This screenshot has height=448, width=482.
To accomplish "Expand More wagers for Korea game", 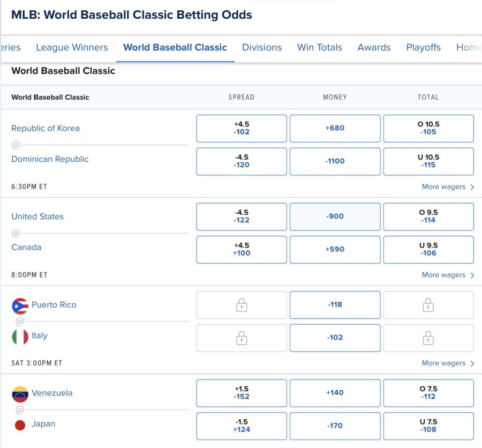I will 448,187.
